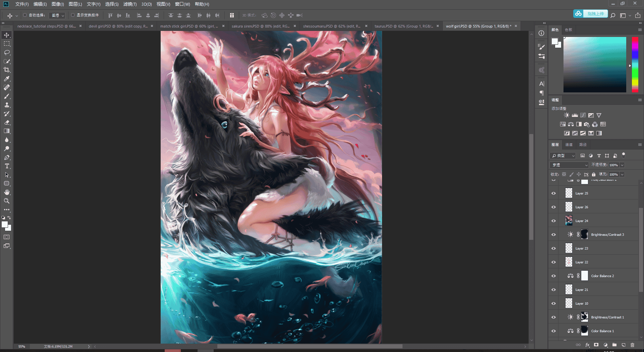
Task: Choose the Eraser tool
Action: (7, 122)
